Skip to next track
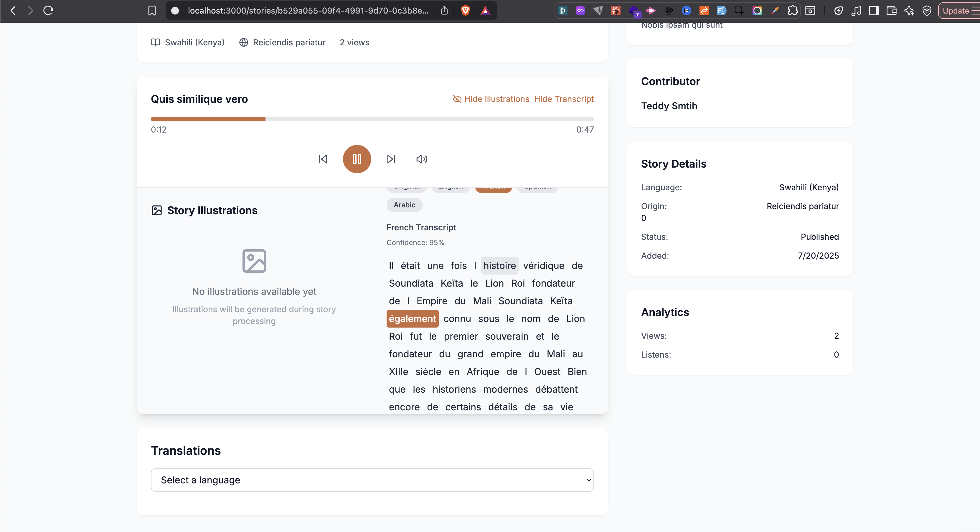Image resolution: width=980 pixels, height=532 pixels. 391,159
